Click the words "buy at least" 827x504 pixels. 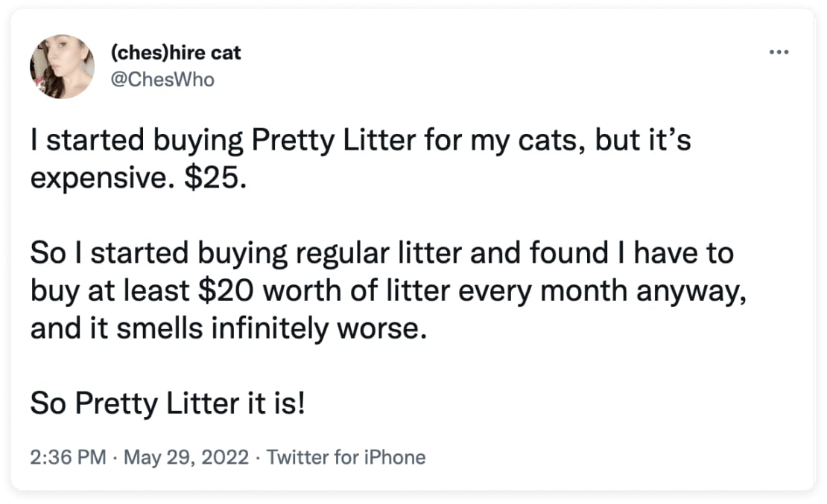(110, 291)
